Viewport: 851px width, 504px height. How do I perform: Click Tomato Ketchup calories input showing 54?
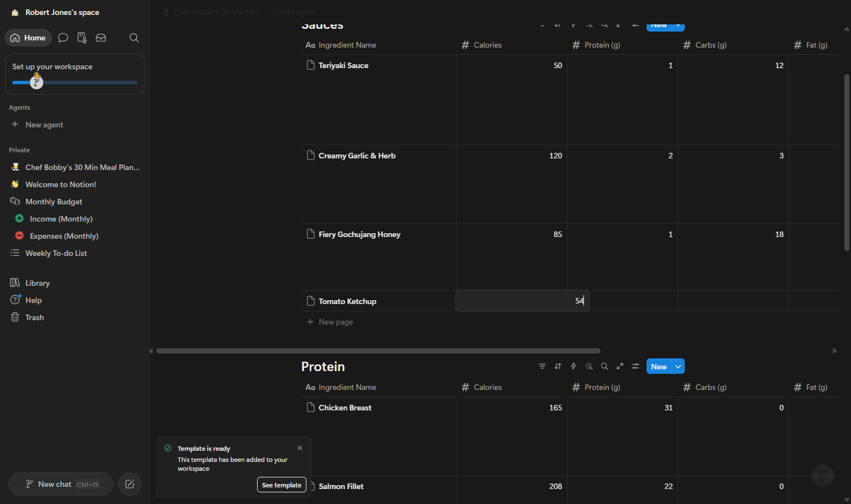tap(522, 301)
